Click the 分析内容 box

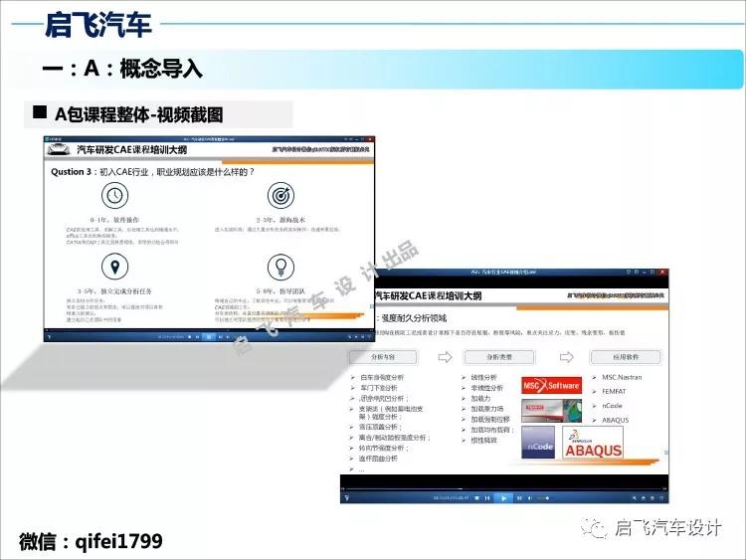(x=383, y=357)
